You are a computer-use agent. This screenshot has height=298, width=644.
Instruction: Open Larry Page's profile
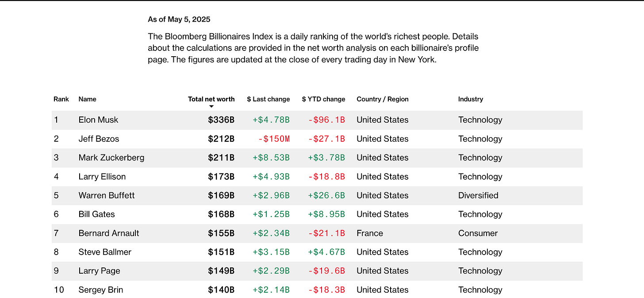99,271
